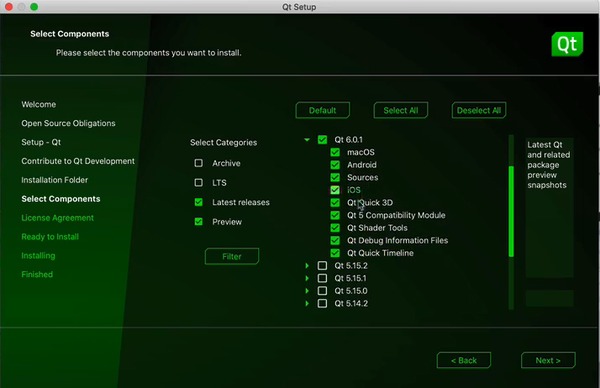Uncheck the Qt Shader Tools checkbox

tap(335, 228)
